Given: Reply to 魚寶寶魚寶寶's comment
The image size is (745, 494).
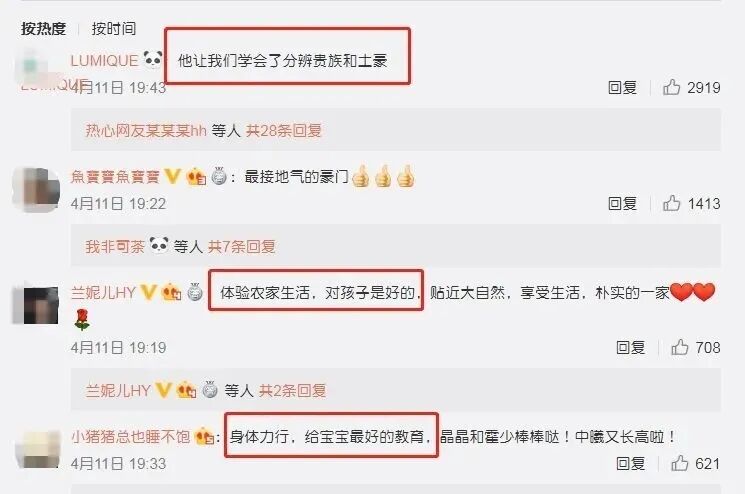Looking at the screenshot, I should (x=622, y=203).
